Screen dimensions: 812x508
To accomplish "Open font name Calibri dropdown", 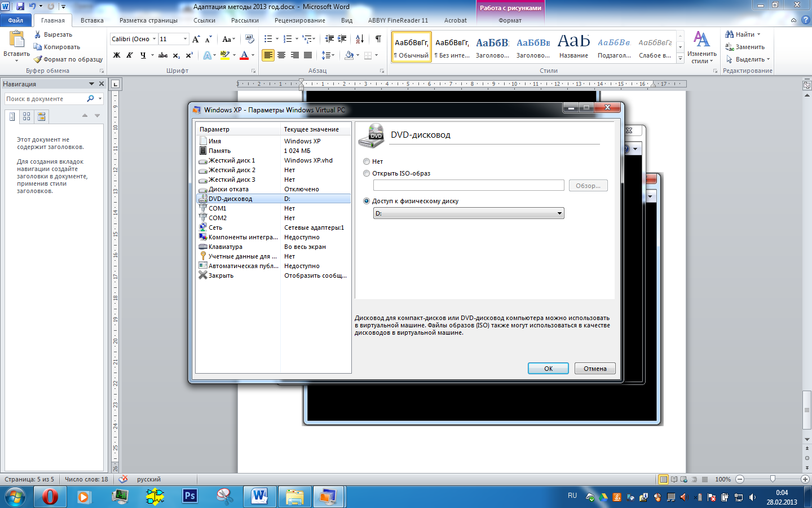I will 155,39.
